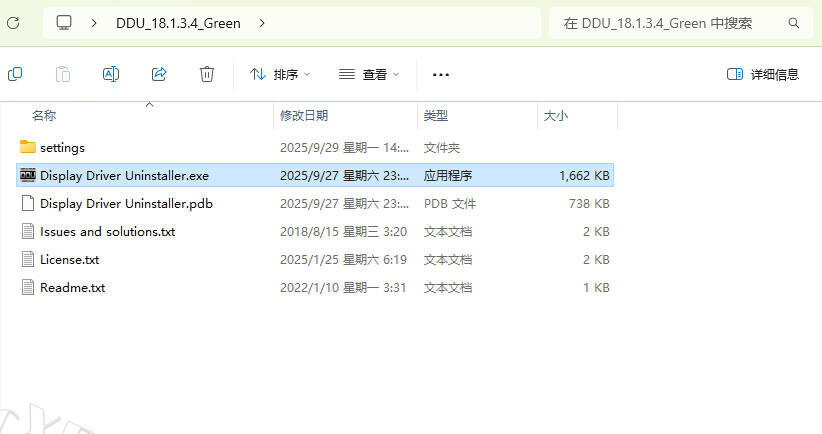Image resolution: width=822 pixels, height=434 pixels.
Task: Click the share icon in toolbar
Action: 159,74
